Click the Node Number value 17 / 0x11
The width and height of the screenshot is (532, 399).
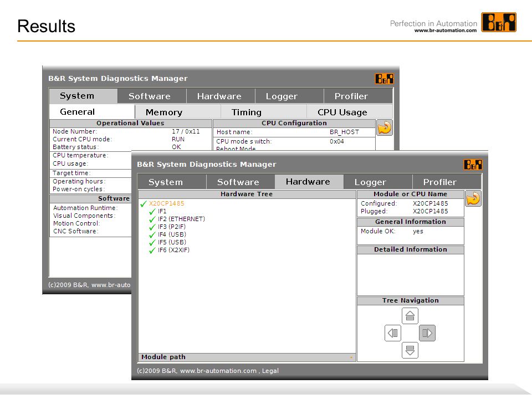pyautogui.click(x=186, y=131)
